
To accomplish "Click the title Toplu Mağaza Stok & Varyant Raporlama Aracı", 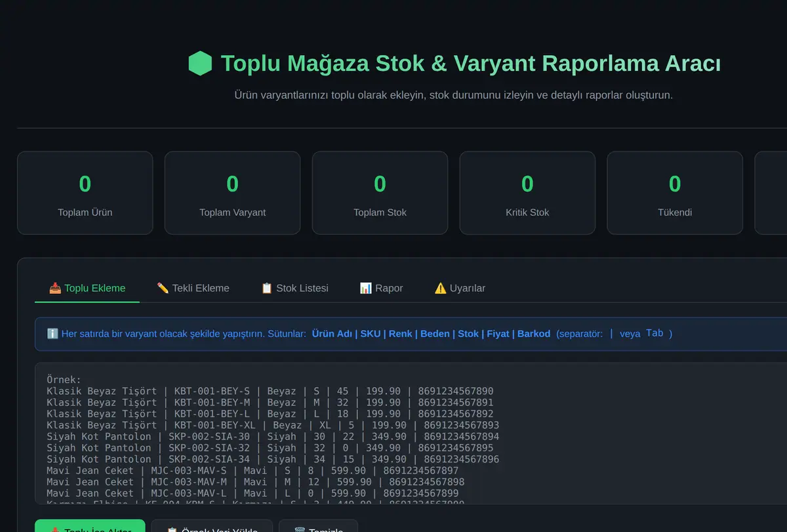I will click(x=471, y=64).
